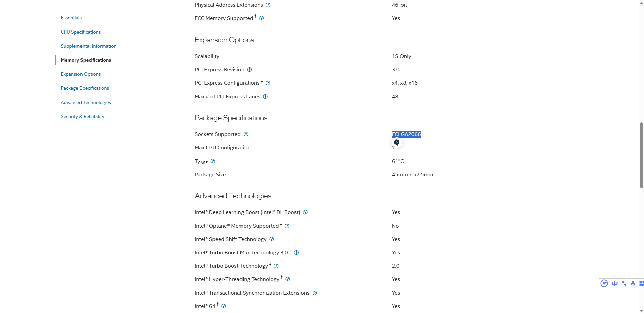The image size is (644, 314).
Task: Click the microphone icon in IME toolbar
Action: [633, 284]
